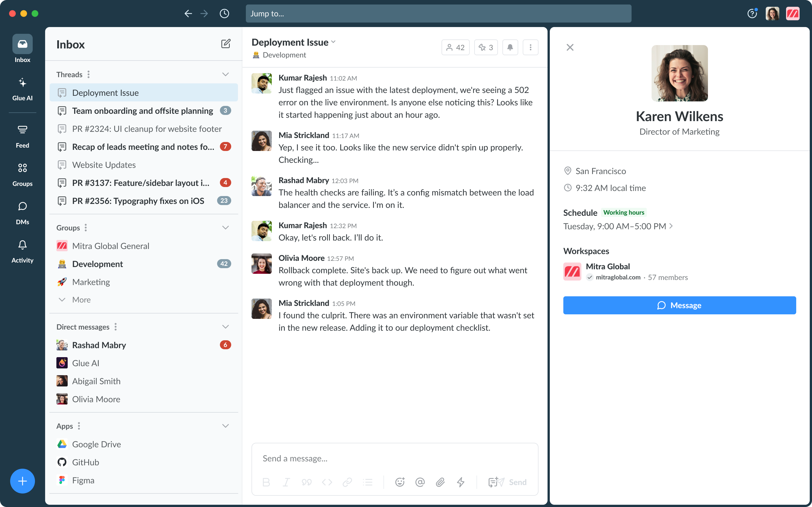Click the compose new message icon
This screenshot has height=507, width=812.
click(x=226, y=44)
